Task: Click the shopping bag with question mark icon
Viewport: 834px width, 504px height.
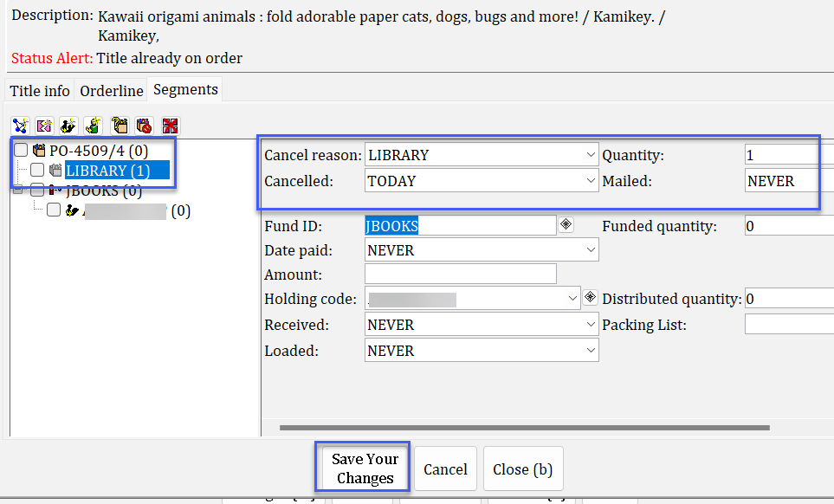Action: coord(120,126)
